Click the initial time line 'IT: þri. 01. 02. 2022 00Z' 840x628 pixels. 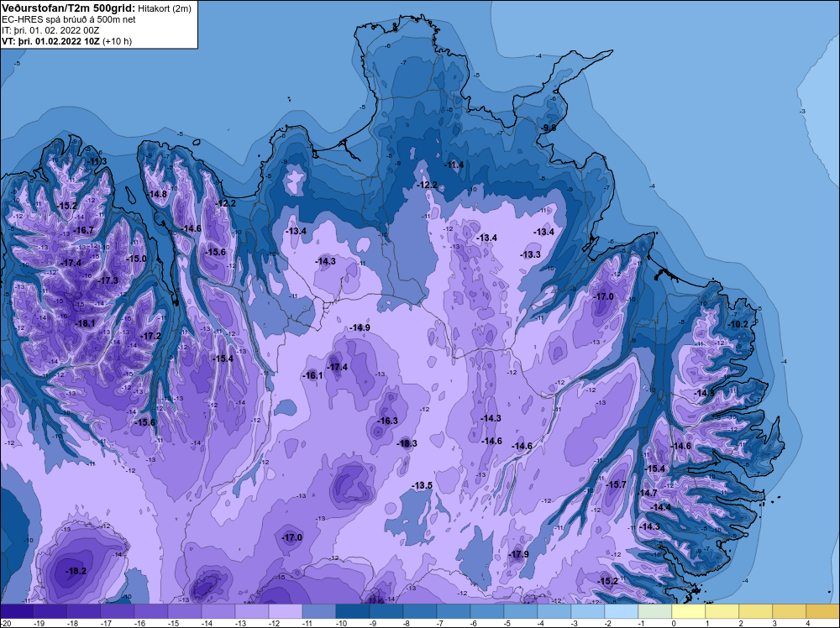(x=50, y=30)
